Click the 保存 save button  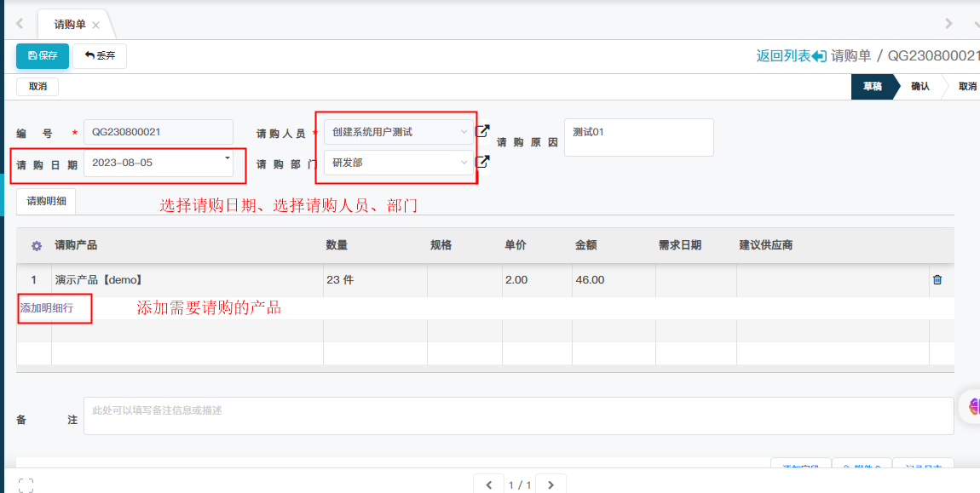pyautogui.click(x=43, y=55)
